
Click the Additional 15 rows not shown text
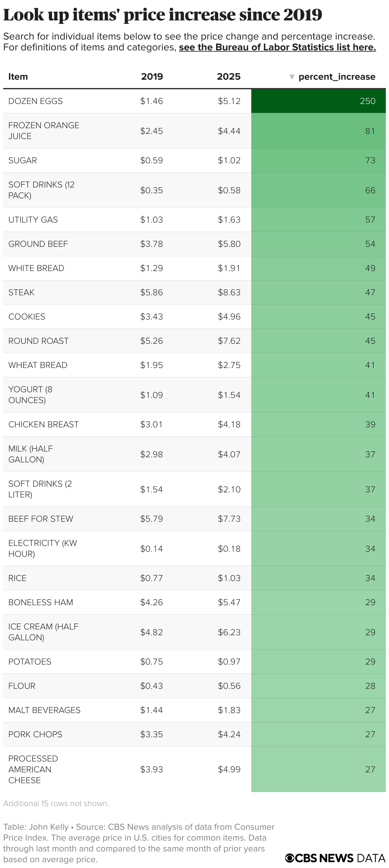click(56, 804)
